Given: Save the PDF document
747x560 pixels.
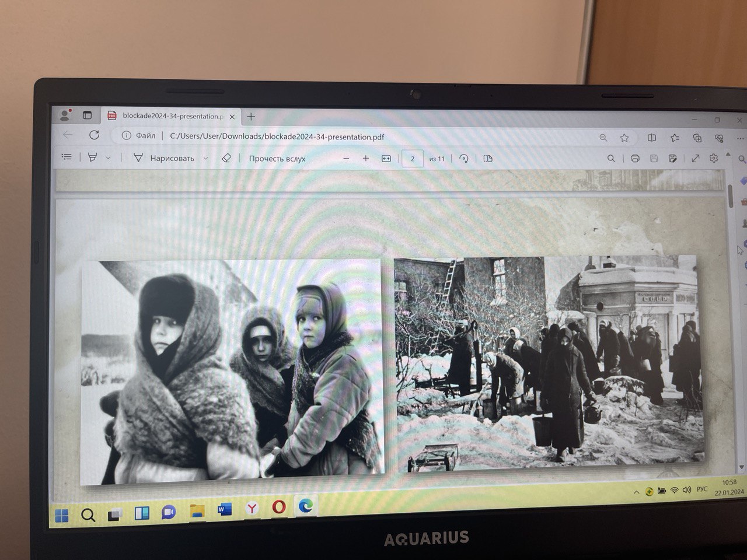Looking at the screenshot, I should pyautogui.click(x=654, y=159).
